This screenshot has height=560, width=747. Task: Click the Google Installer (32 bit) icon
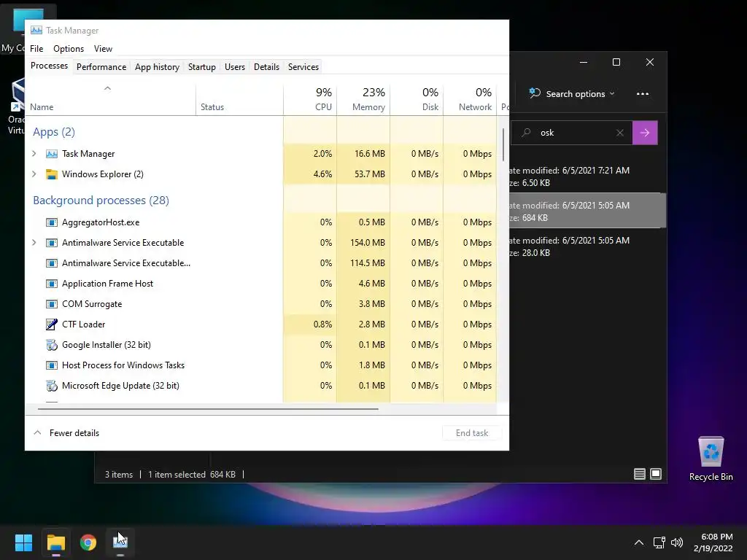(52, 345)
